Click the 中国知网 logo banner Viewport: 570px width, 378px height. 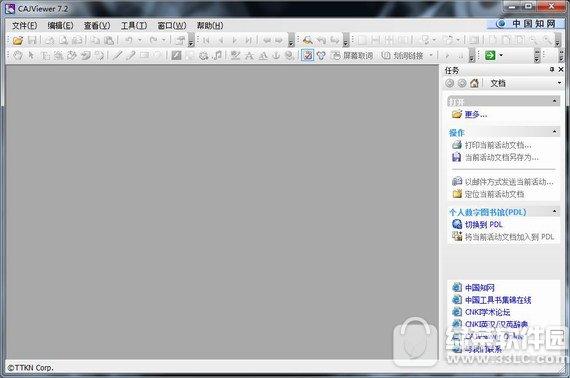526,24
